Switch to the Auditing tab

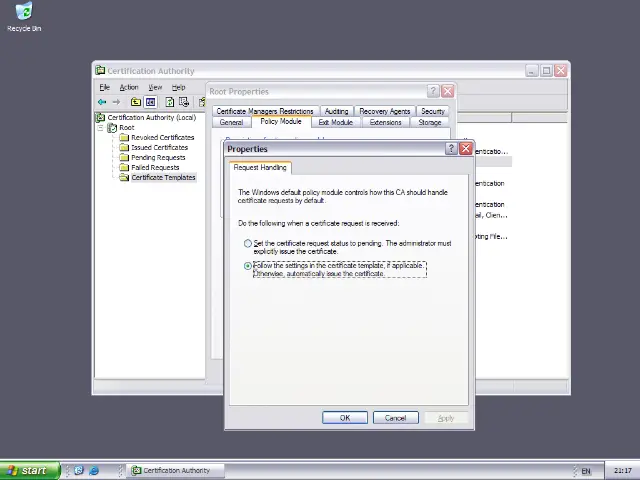coord(336,111)
